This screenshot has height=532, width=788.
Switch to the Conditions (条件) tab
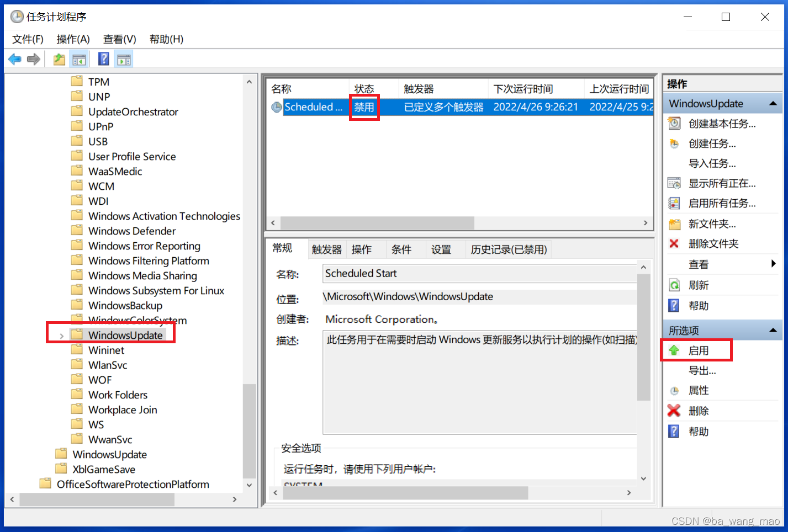pyautogui.click(x=401, y=249)
